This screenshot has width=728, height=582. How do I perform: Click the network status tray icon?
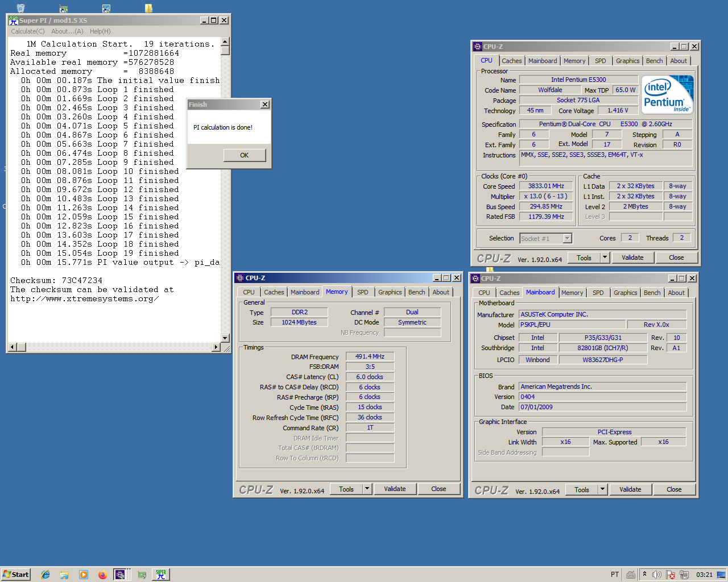[684, 575]
